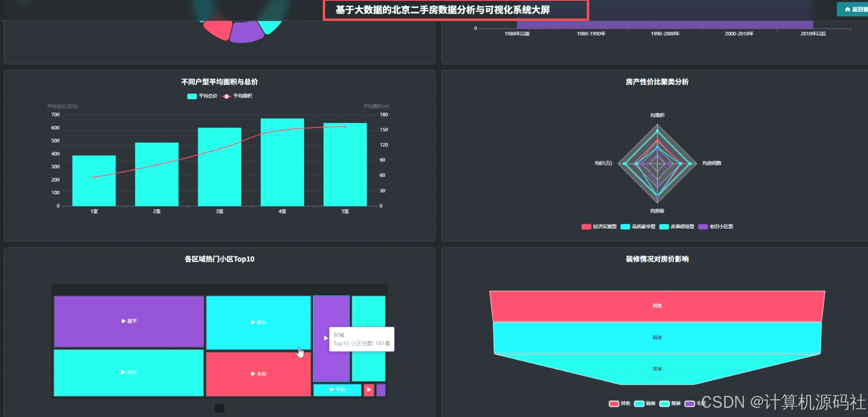Click the 其他 funnel segment
This screenshot has width=868, height=417.
tap(657, 306)
